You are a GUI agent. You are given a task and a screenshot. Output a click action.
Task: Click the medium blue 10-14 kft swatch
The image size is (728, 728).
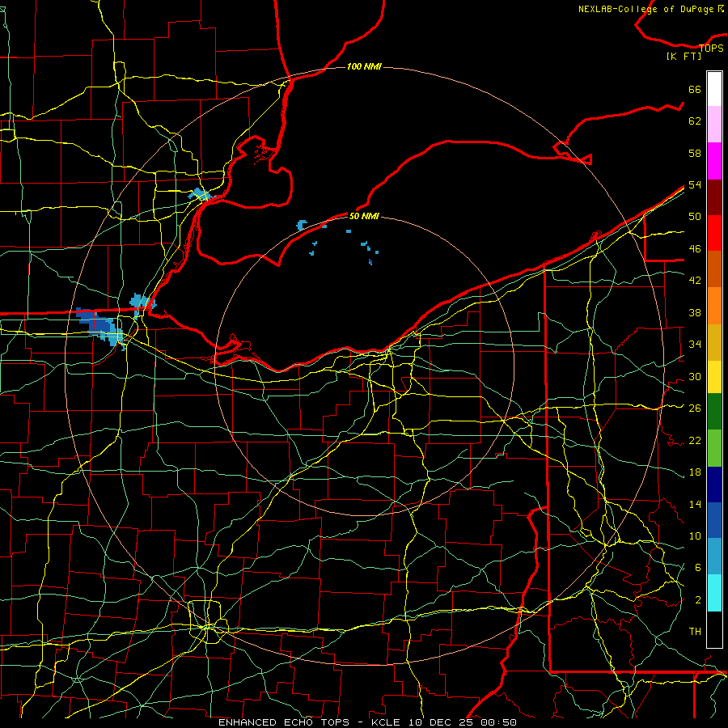(x=714, y=520)
